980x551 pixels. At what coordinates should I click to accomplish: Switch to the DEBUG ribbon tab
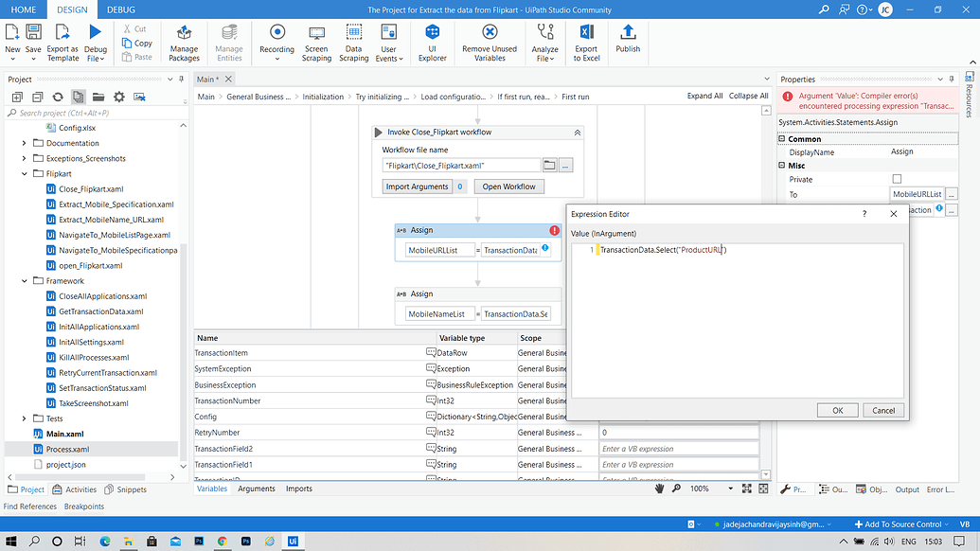tap(120, 9)
